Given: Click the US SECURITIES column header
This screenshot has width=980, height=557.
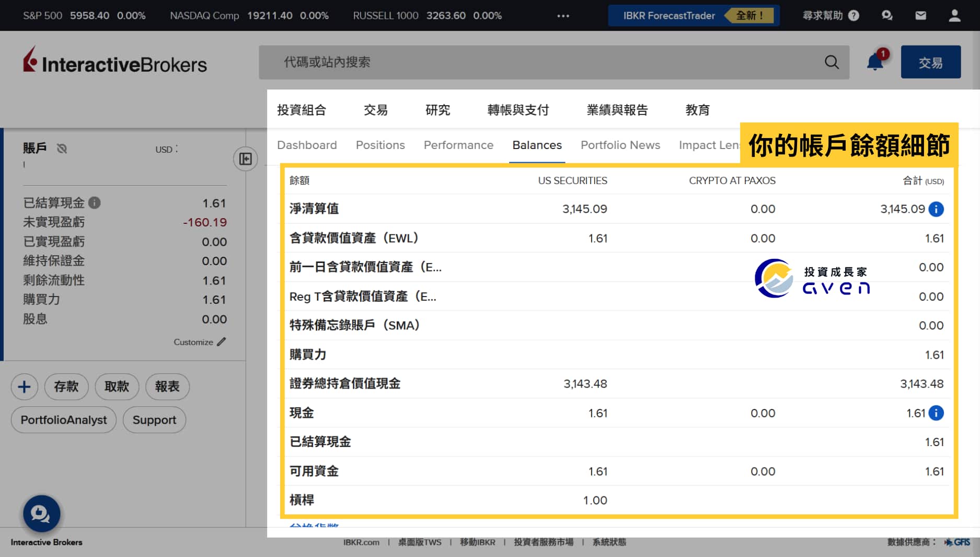Looking at the screenshot, I should click(572, 180).
